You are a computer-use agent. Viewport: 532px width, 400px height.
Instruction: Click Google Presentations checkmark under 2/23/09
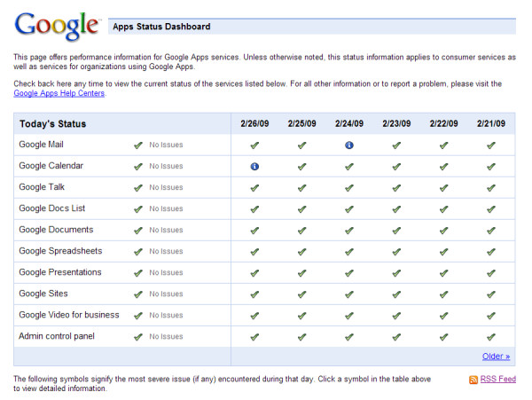tap(396, 273)
